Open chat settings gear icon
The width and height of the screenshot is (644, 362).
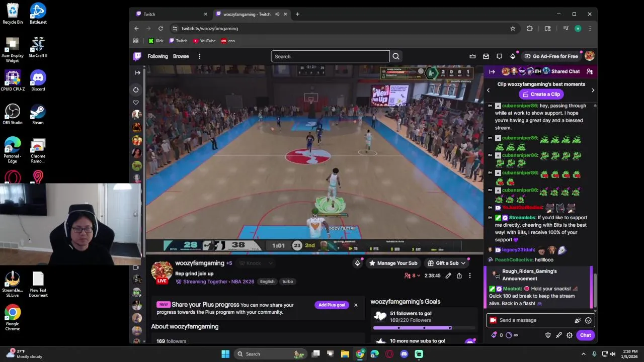570,335
